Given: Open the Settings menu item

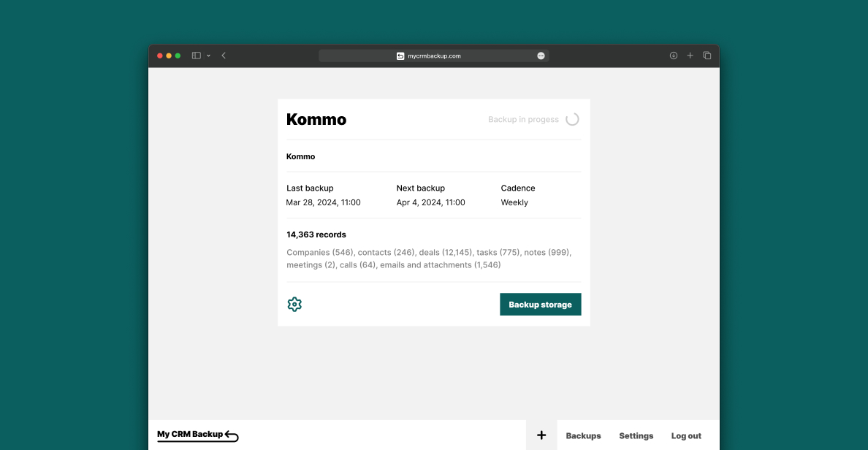Looking at the screenshot, I should 636,436.
